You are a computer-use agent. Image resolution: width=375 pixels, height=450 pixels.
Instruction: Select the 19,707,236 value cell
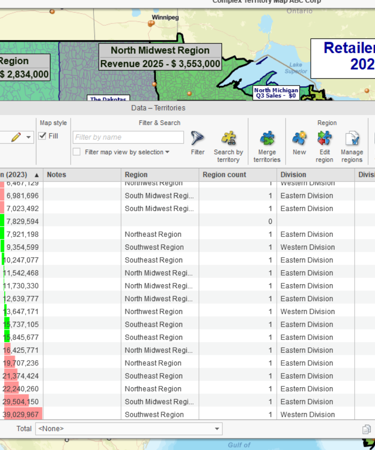click(x=21, y=363)
